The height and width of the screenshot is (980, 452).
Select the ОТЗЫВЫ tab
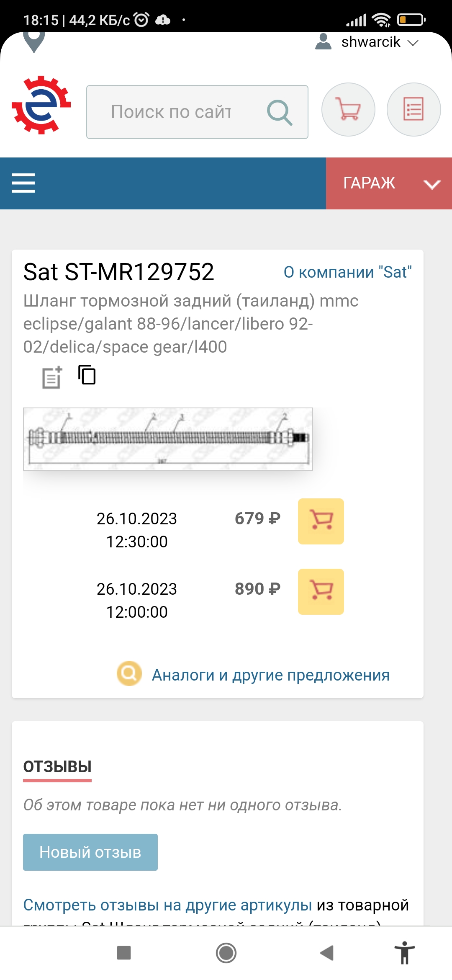tap(57, 766)
